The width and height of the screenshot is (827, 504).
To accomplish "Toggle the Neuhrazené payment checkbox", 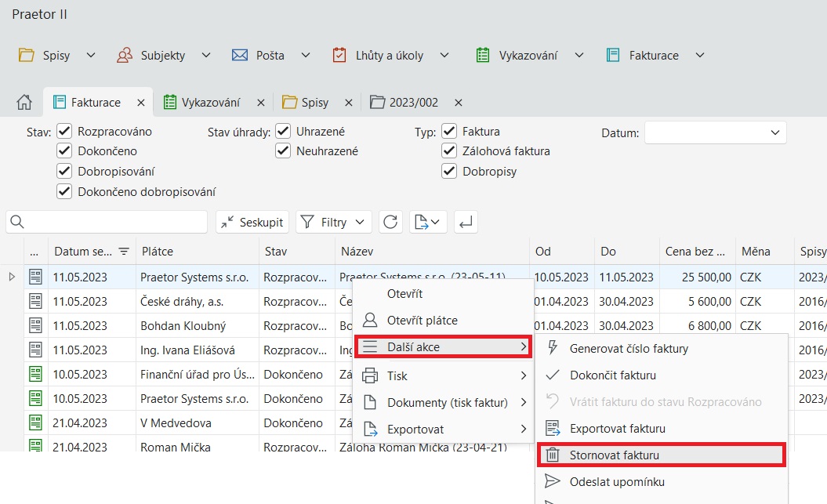I will click(283, 151).
